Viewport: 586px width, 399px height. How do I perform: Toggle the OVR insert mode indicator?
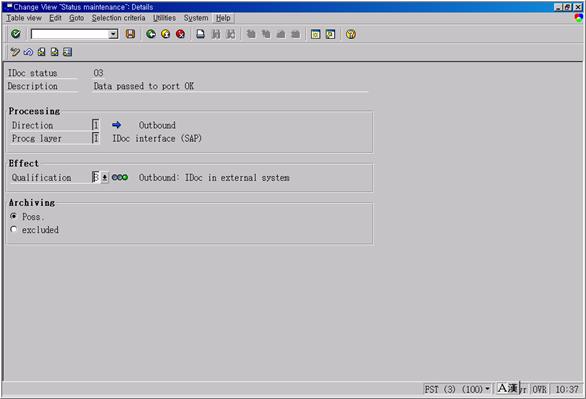(539, 389)
